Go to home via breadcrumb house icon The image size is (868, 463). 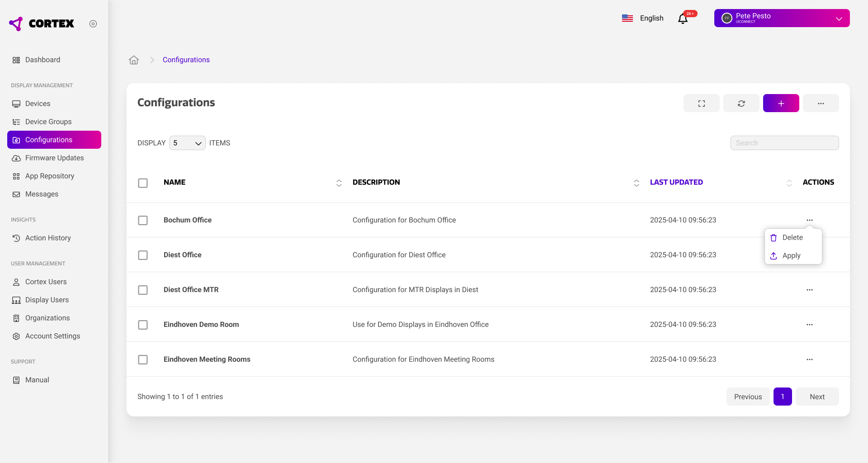(134, 60)
